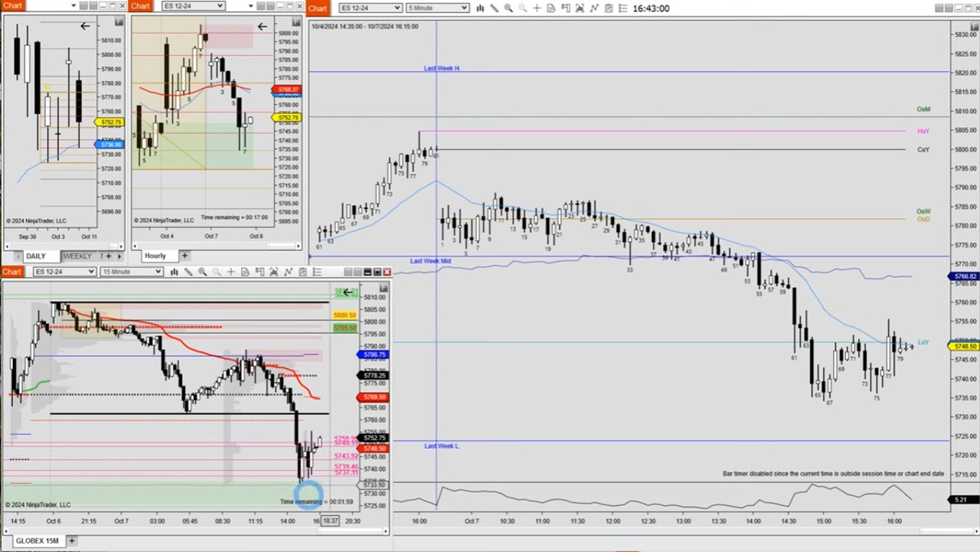This screenshot has height=552, width=980.
Task: Show Data Box from 15 Minute chart toolbar
Action: (246, 272)
